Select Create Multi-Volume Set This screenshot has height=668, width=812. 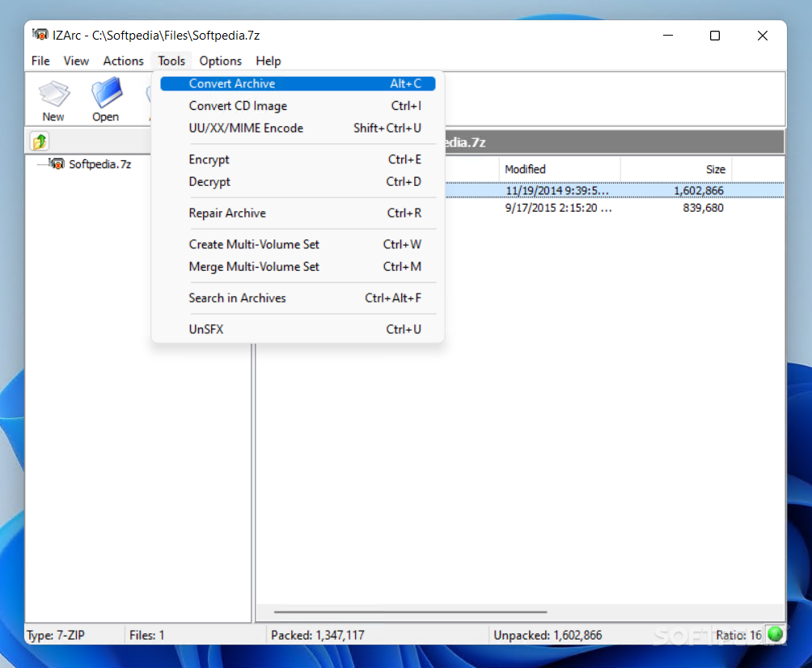pos(298,244)
